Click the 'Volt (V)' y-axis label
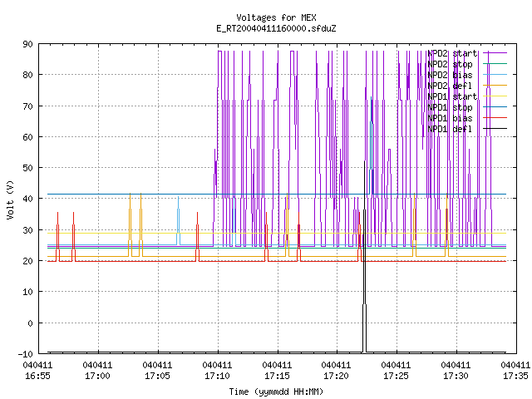The width and height of the screenshot is (532, 399). coord(10,199)
